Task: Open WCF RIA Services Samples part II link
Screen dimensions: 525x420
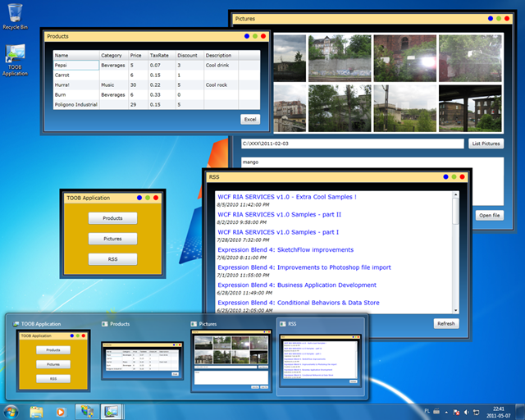Action: click(x=279, y=215)
